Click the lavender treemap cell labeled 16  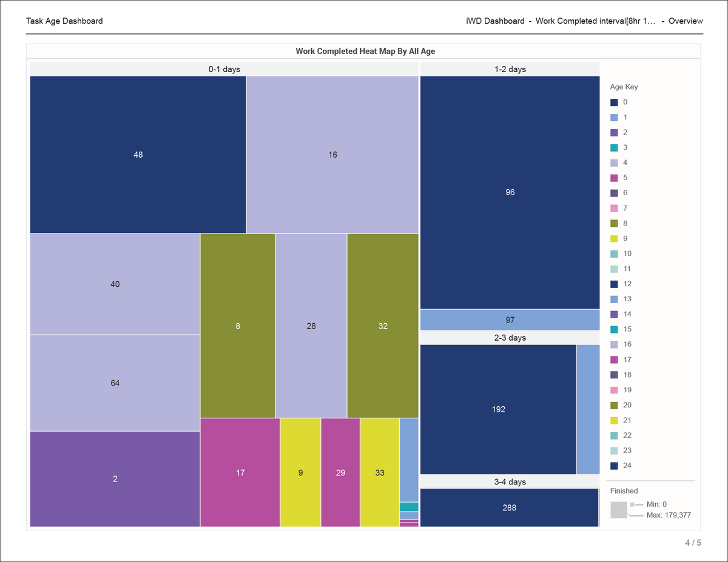point(332,155)
